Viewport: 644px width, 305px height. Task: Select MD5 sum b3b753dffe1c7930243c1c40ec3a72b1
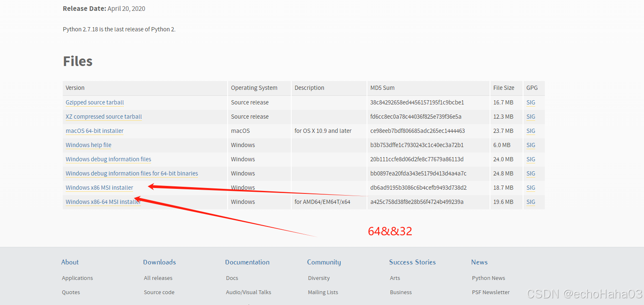(x=417, y=145)
